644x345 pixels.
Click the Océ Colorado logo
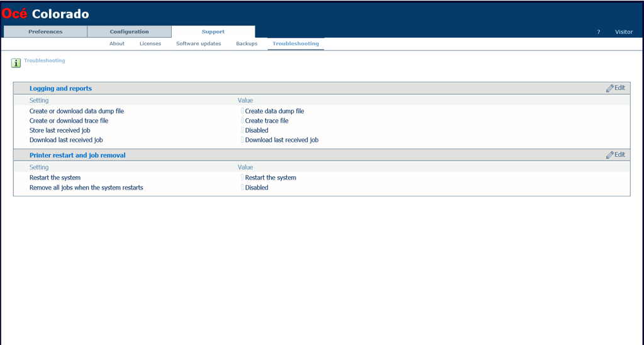[x=45, y=14]
